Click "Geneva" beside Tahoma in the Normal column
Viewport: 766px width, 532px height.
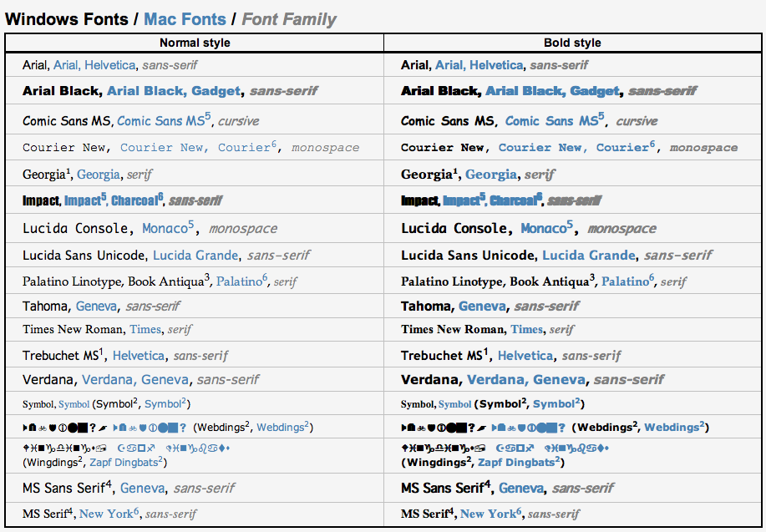[x=96, y=307]
